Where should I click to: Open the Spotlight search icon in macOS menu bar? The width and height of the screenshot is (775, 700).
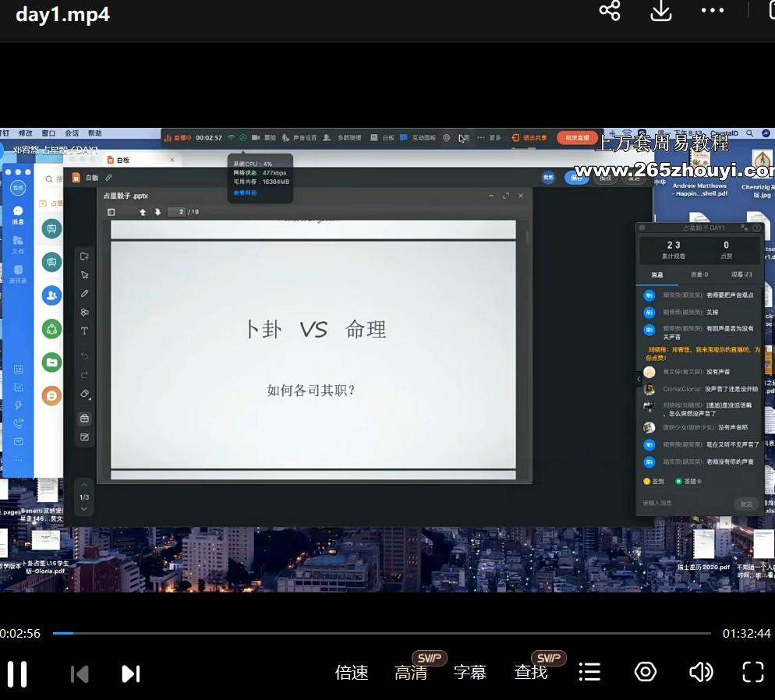point(750,133)
